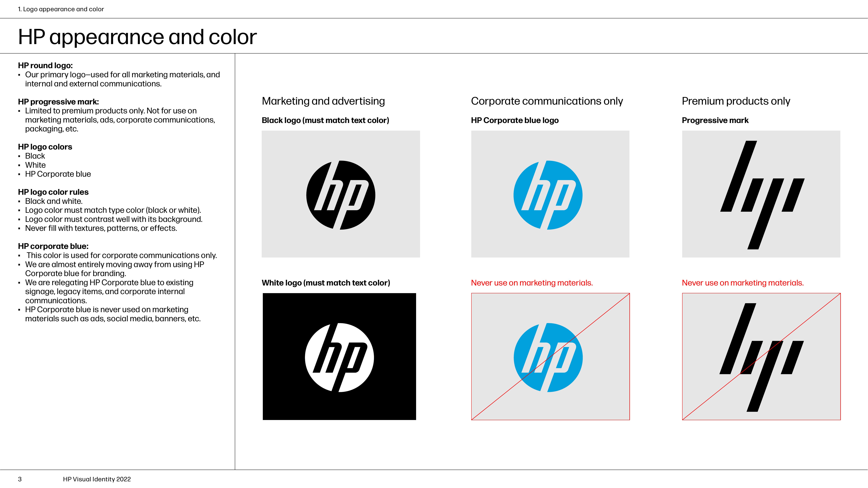868x488 pixels.
Task: Click the 'HP logo colors' heading
Action: tap(45, 147)
